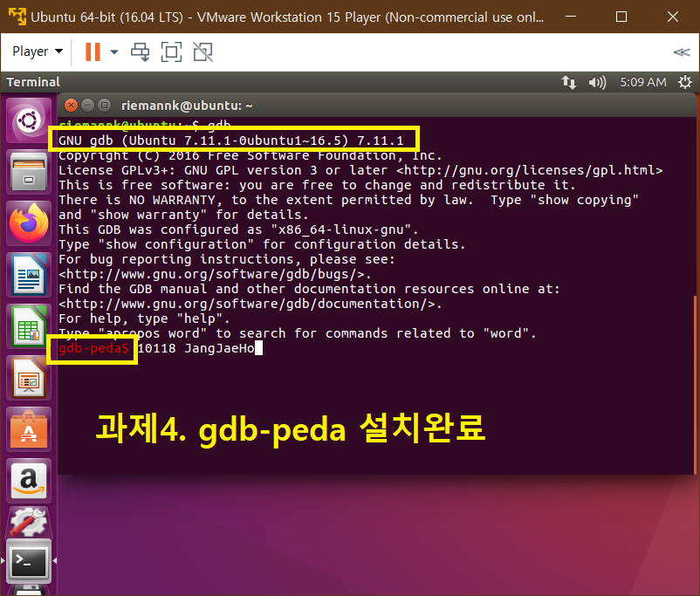
Task: Open LibreOffice Writer from the dock
Action: pyautogui.click(x=29, y=275)
